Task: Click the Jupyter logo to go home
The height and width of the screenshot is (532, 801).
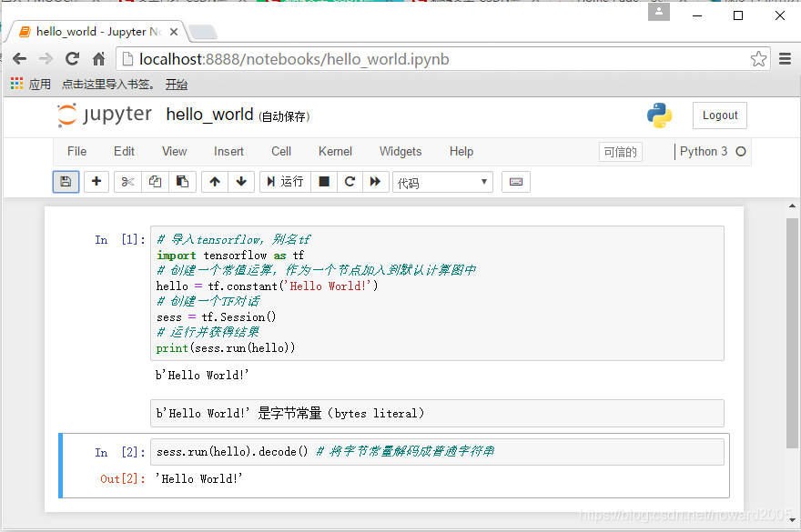Action: point(104,115)
